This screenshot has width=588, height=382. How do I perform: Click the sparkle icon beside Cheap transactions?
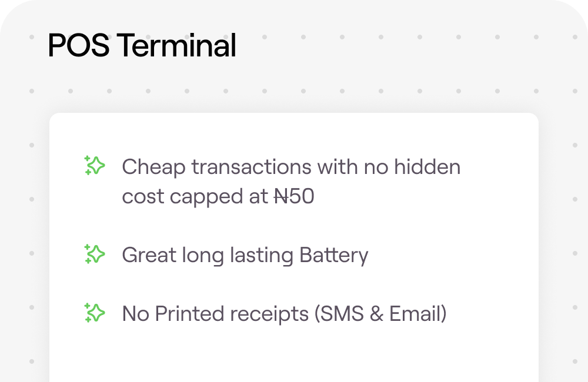click(95, 165)
